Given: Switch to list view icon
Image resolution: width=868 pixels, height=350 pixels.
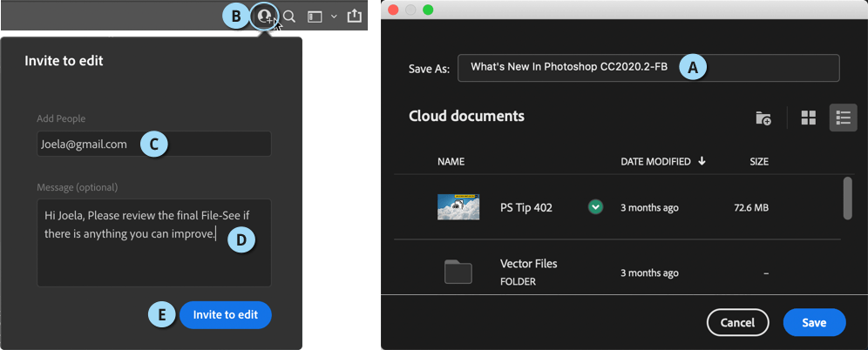Looking at the screenshot, I should pos(843,118).
